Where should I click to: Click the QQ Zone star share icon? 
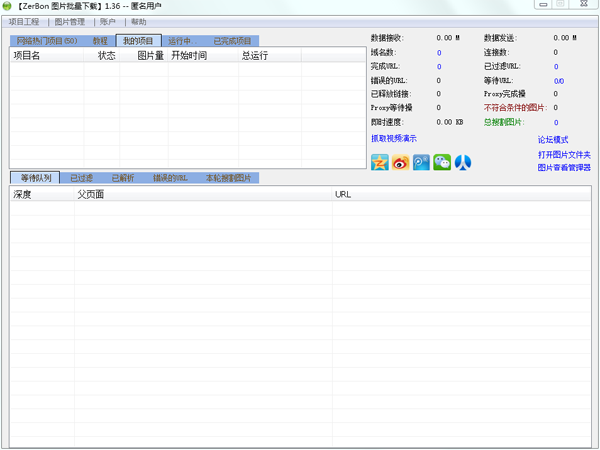[379, 162]
